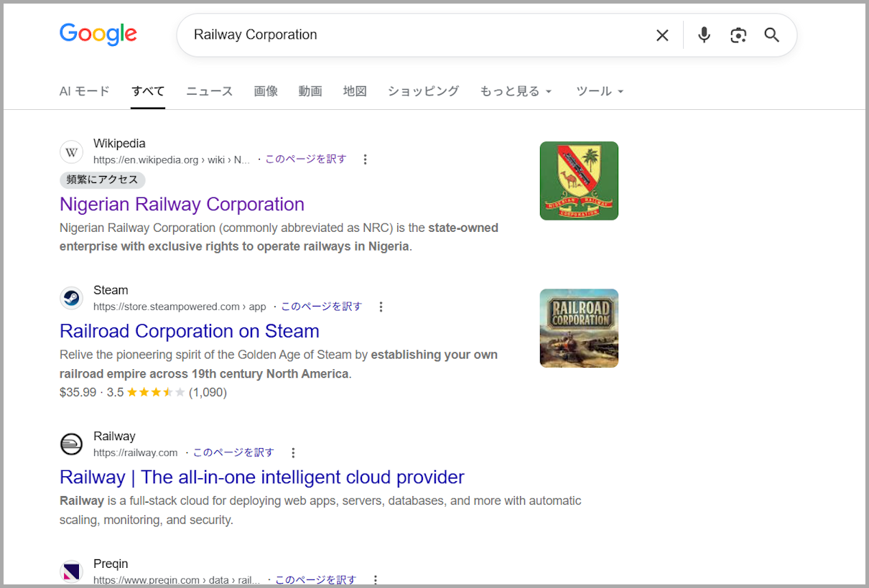Expand the ツール dropdown
869x588 pixels.
click(x=600, y=91)
